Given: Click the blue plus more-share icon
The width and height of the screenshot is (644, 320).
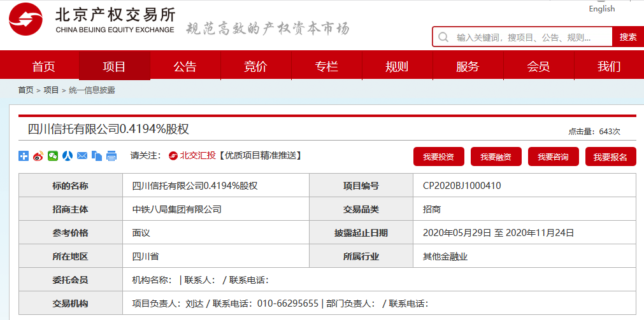Looking at the screenshot, I should [24, 156].
